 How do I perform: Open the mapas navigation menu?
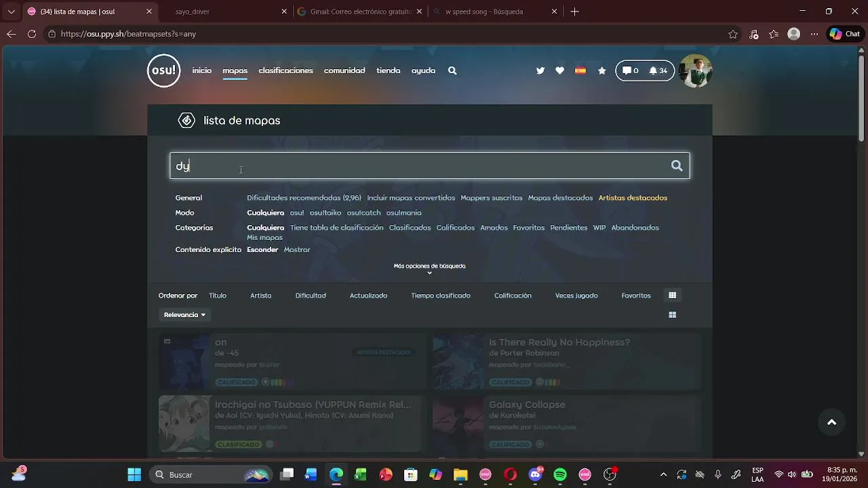[x=235, y=70]
